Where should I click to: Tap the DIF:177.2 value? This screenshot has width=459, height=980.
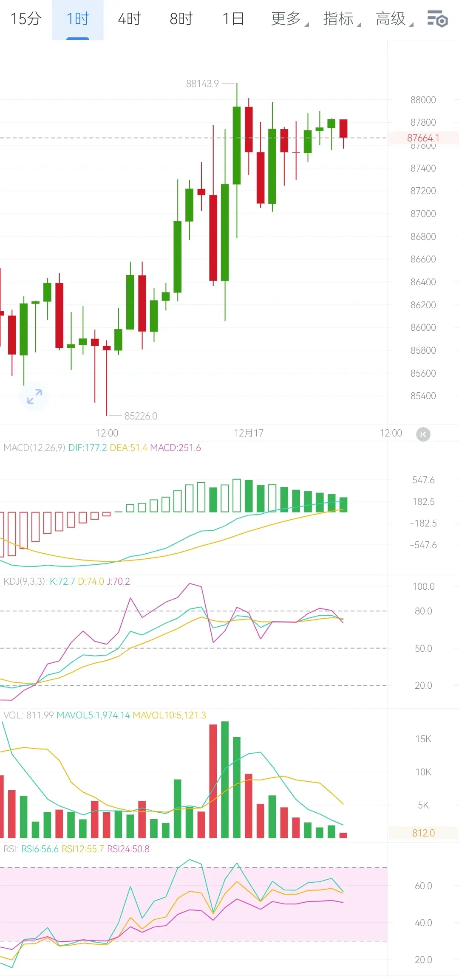tap(88, 448)
